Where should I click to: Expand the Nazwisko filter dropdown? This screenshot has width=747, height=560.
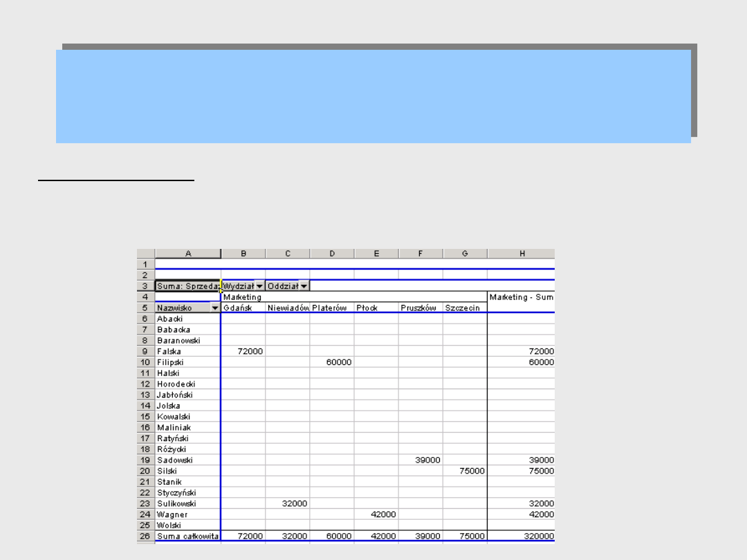click(214, 308)
